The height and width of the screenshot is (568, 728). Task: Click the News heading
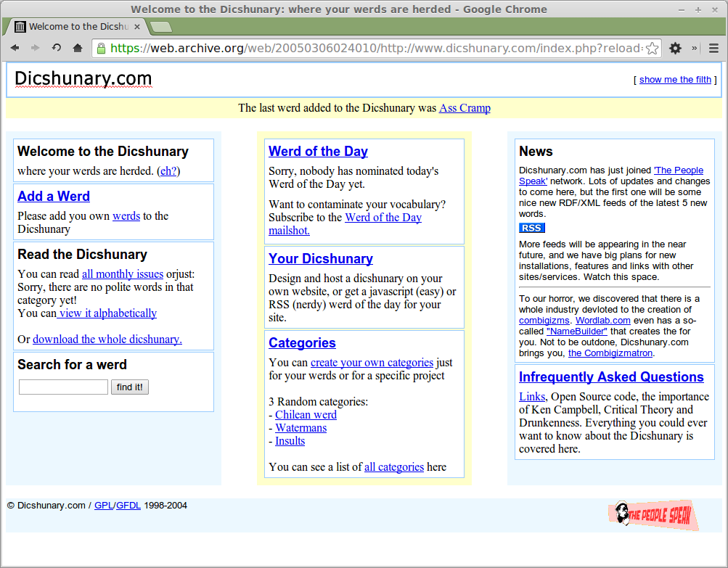(536, 152)
